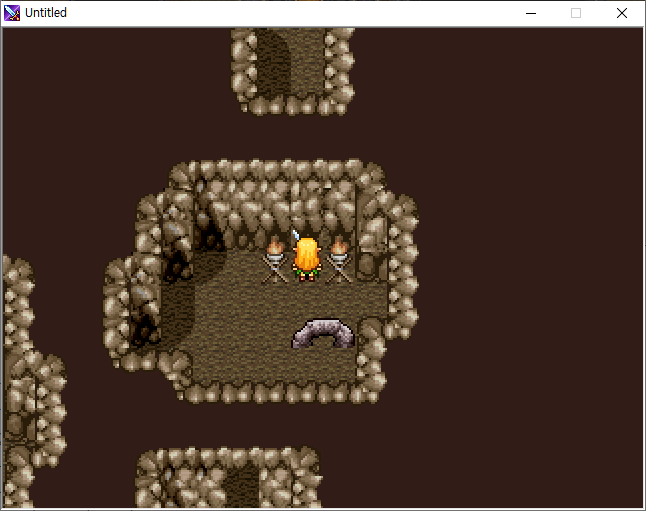Screen dimensions: 646x511
Task: Click the blonde hero character sprite
Action: click(307, 257)
